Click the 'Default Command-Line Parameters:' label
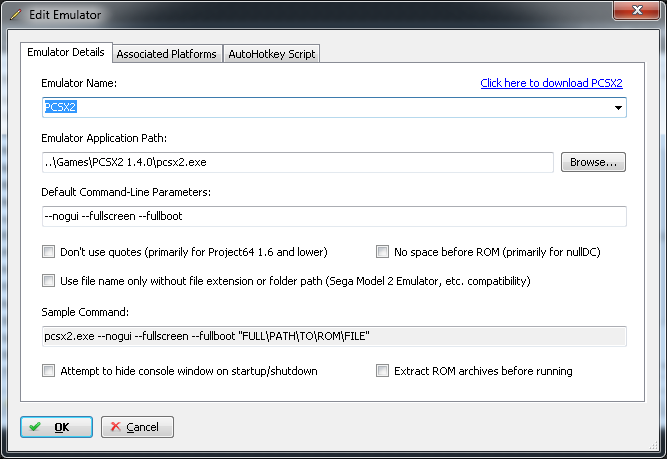The width and height of the screenshot is (667, 459). coord(126,192)
